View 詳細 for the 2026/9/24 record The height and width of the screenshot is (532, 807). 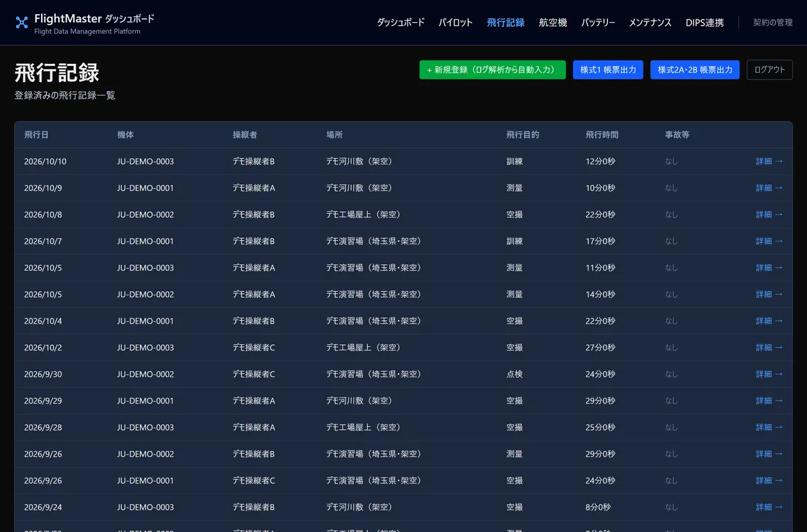(x=769, y=508)
